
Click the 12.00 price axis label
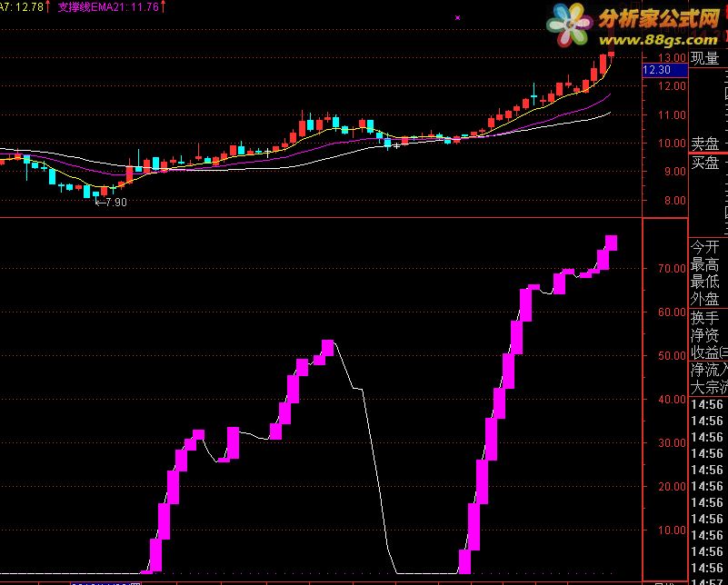coord(672,85)
